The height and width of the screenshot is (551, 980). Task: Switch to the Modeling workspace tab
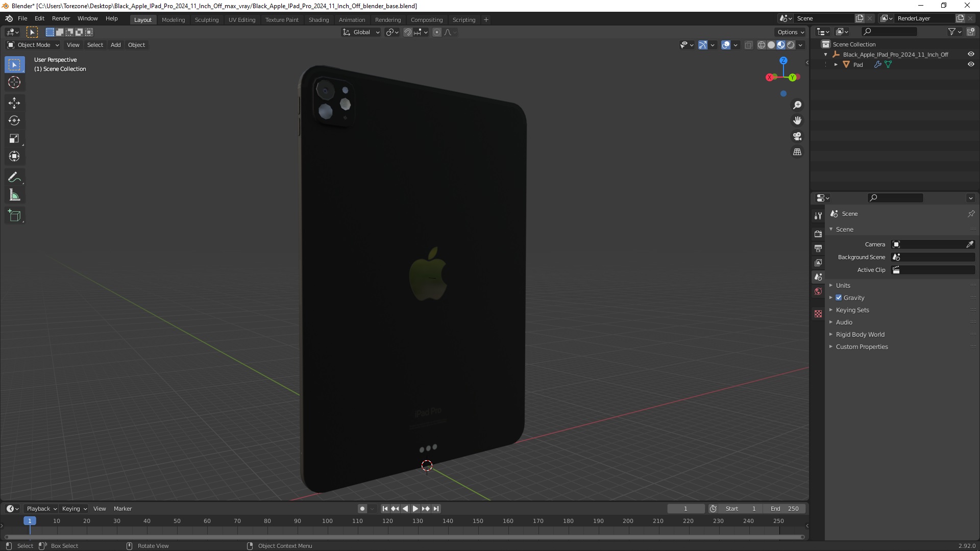tap(173, 20)
